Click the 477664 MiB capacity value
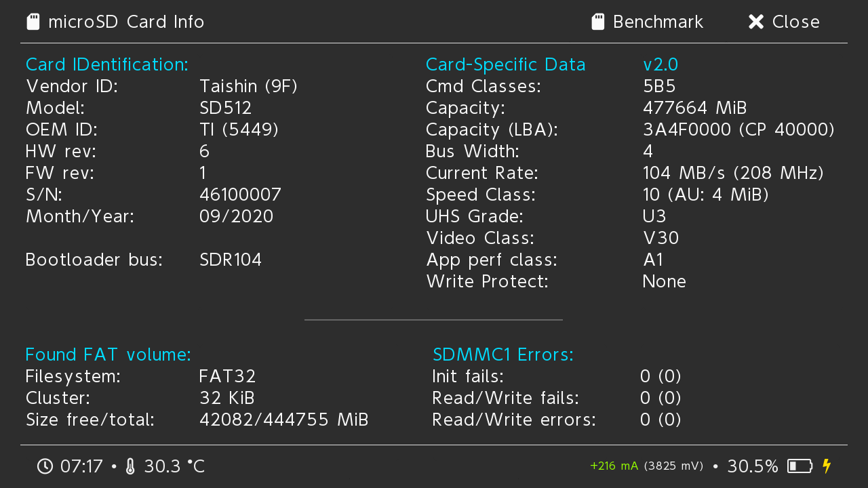The width and height of the screenshot is (868, 488). (694, 107)
